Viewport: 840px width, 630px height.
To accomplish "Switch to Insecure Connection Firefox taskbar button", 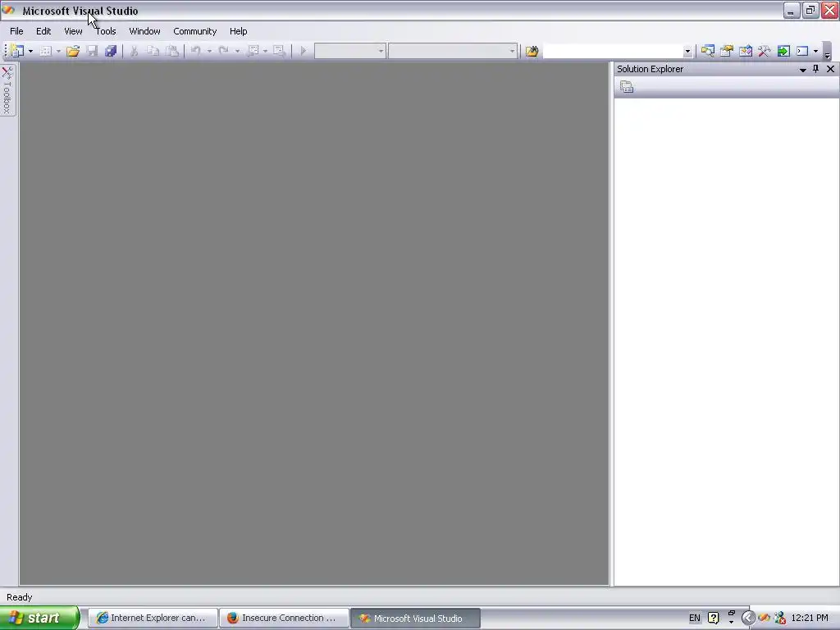I will (x=284, y=618).
